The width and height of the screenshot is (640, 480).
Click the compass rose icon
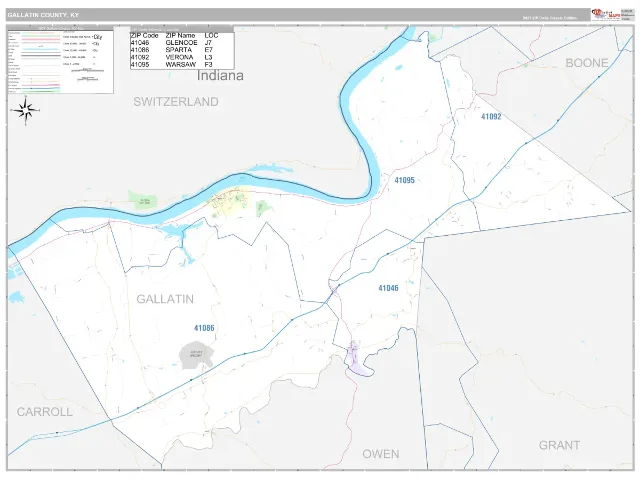click(x=25, y=111)
